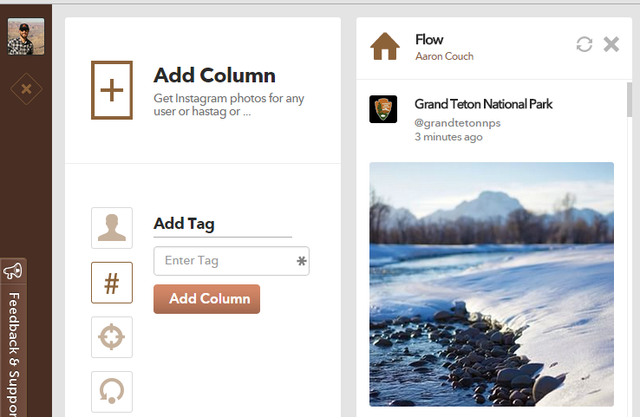
Task: Click the megaphone feedback icon
Action: 13,271
